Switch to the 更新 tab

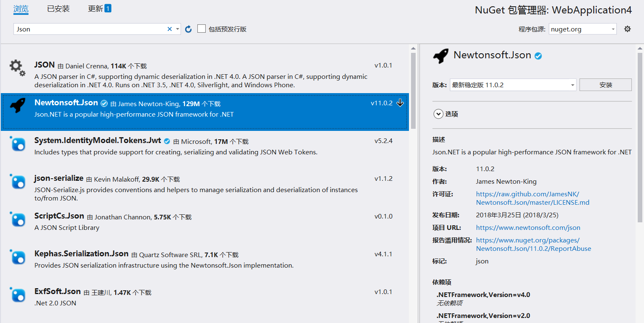pos(99,9)
